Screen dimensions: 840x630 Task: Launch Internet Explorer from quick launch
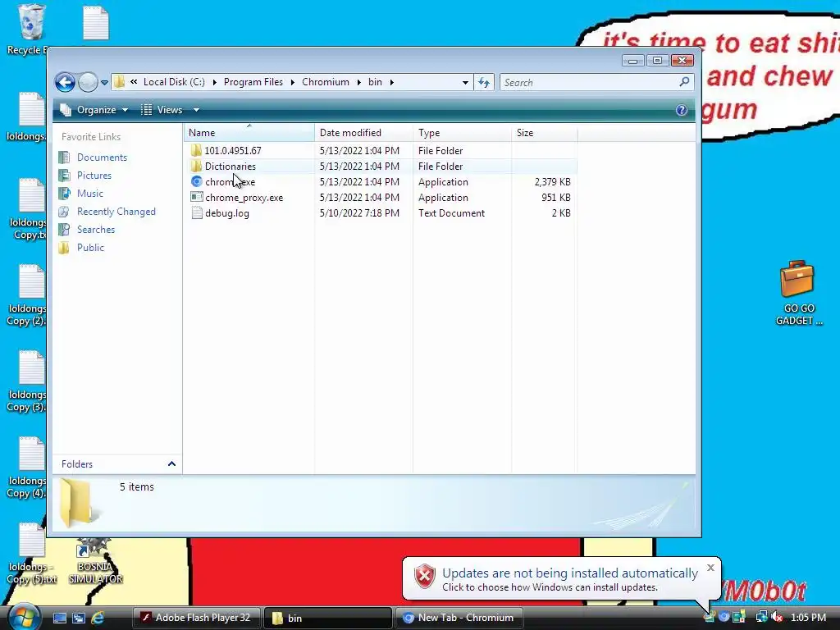coord(98,618)
